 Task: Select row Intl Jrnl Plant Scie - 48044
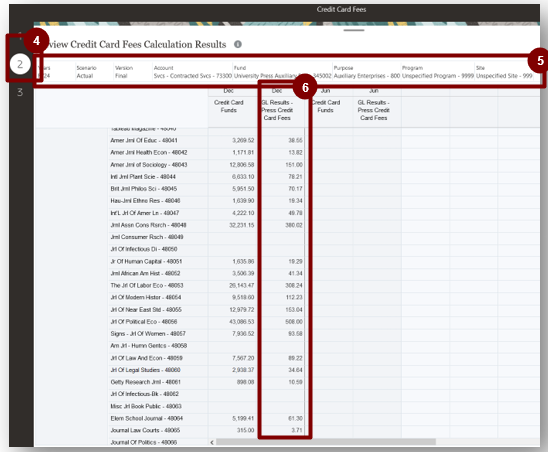[143, 177]
